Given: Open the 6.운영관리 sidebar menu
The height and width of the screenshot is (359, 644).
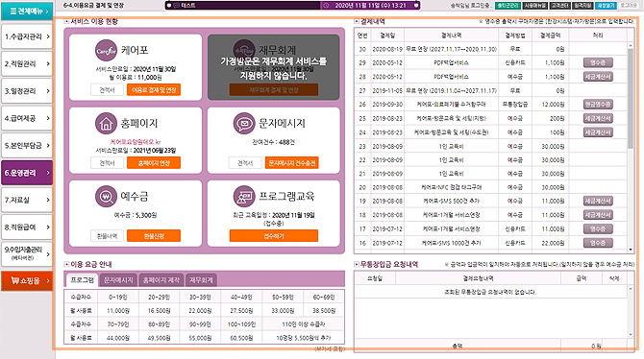Looking at the screenshot, I should 27,173.
